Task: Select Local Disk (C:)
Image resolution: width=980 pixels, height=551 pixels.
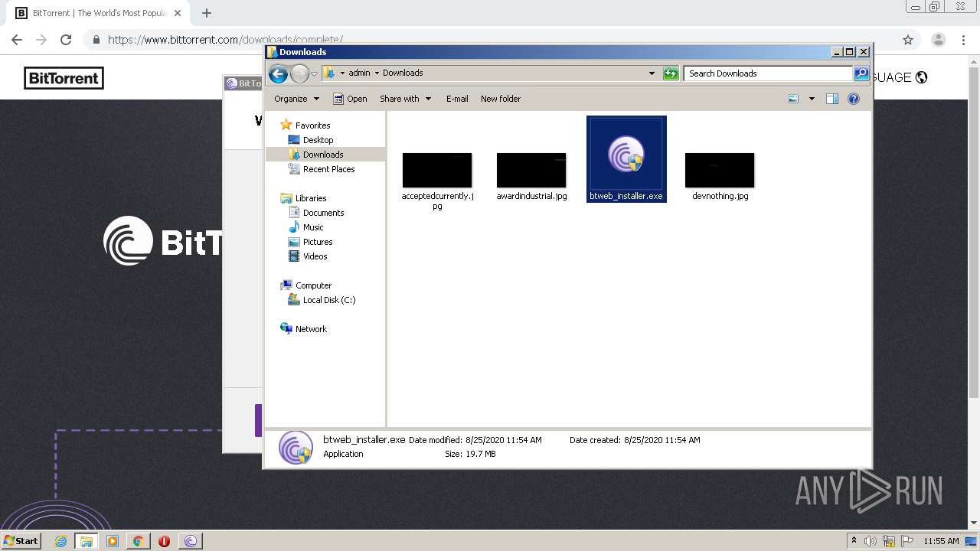Action: (x=322, y=300)
